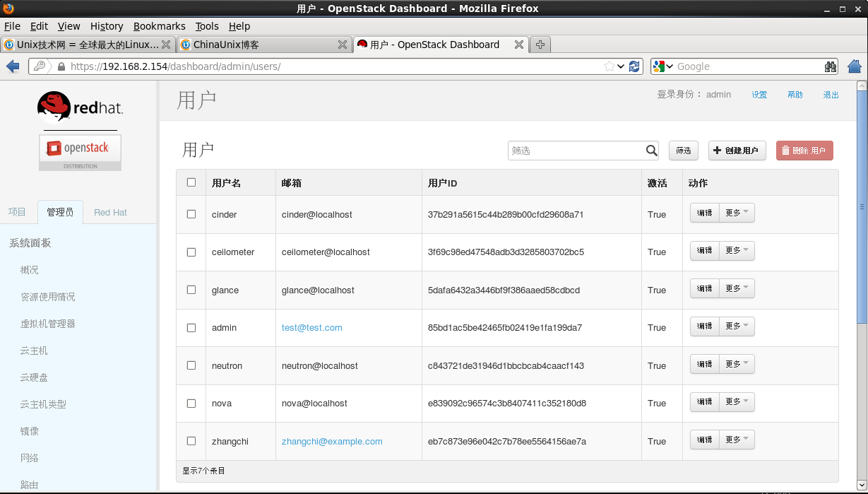Click the back navigation arrow in Firefox
868x494 pixels.
[x=12, y=66]
